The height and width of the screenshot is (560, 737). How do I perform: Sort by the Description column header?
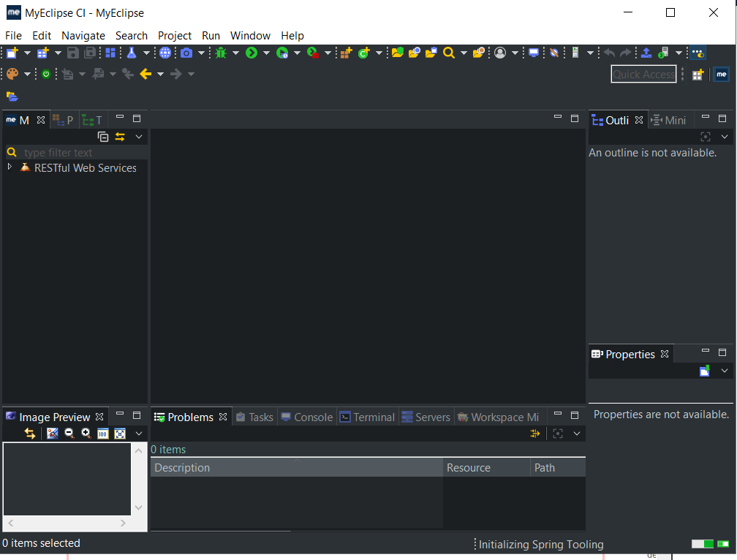click(297, 468)
